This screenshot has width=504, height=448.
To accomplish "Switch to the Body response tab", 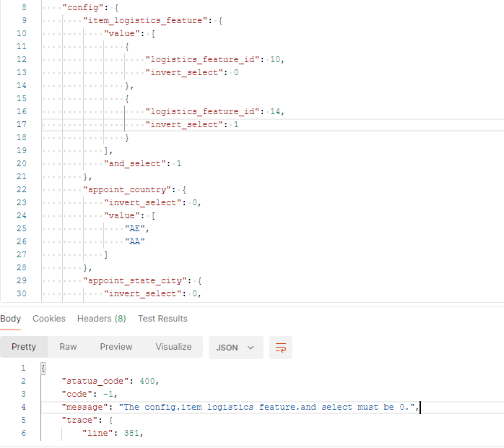I will pos(11,319).
